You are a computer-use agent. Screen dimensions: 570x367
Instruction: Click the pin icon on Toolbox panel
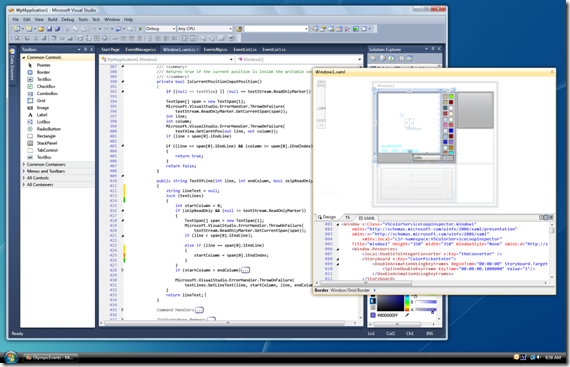[85, 49]
